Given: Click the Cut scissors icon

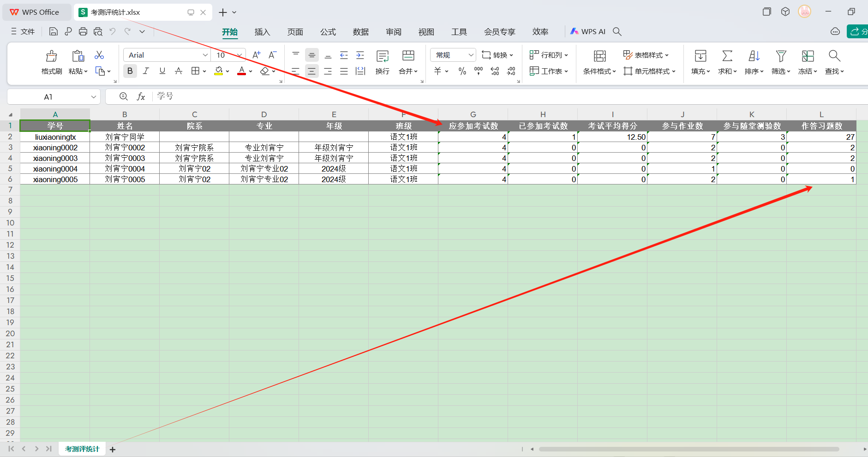Looking at the screenshot, I should (99, 55).
